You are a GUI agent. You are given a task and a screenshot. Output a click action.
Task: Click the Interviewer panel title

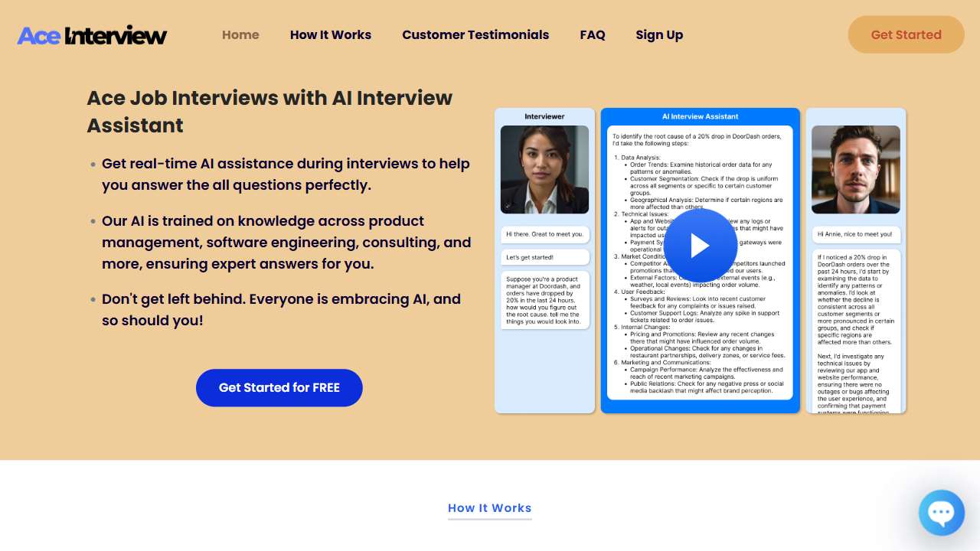[544, 116]
